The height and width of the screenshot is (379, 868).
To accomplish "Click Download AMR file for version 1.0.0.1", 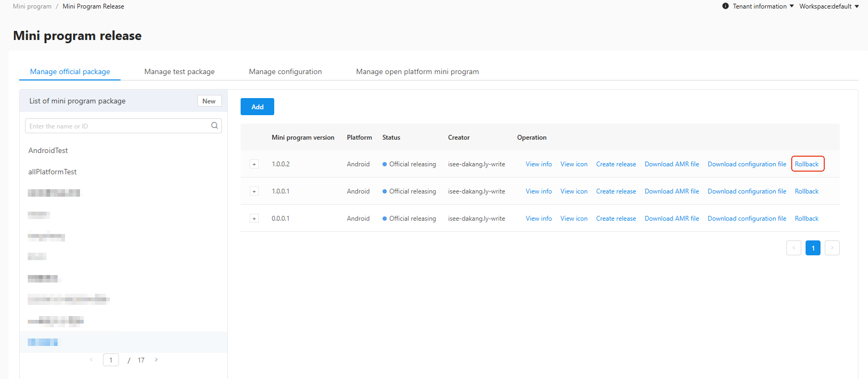I will pos(672,191).
